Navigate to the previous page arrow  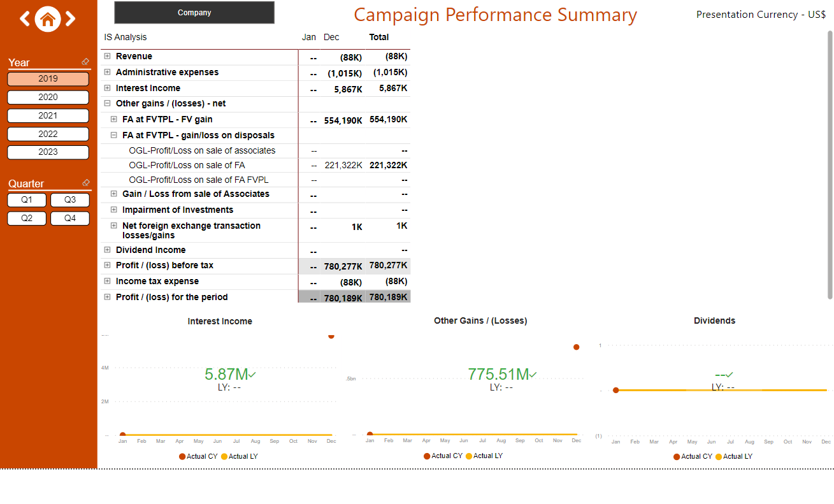point(25,18)
